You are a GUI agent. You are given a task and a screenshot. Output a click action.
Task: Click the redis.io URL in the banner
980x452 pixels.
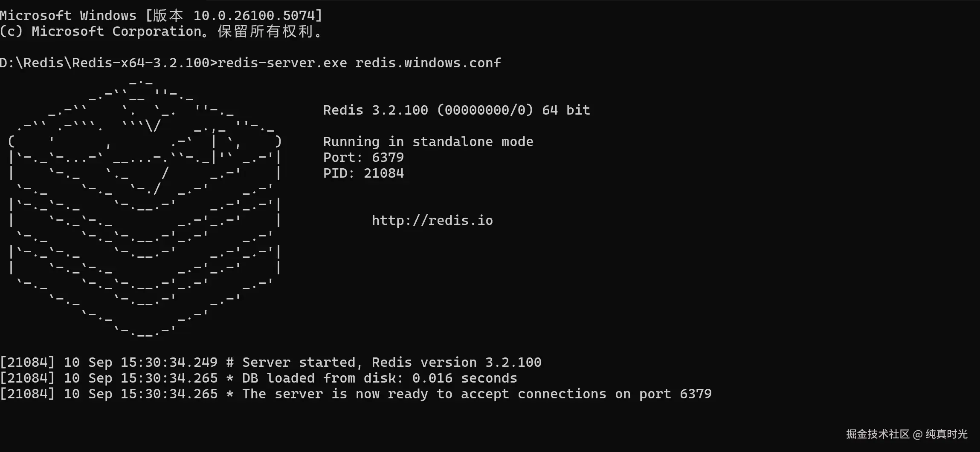(x=432, y=221)
